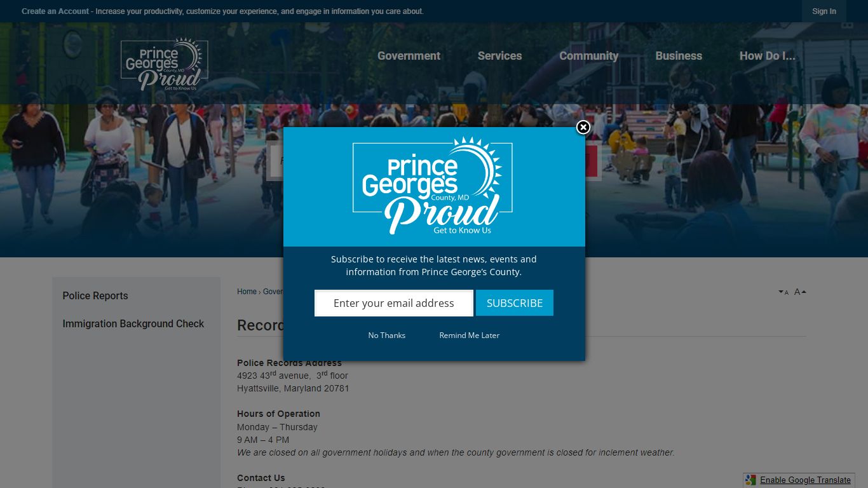This screenshot has height=488, width=868.
Task: Click the popup Prince George's Proud logo
Action: 433,186
